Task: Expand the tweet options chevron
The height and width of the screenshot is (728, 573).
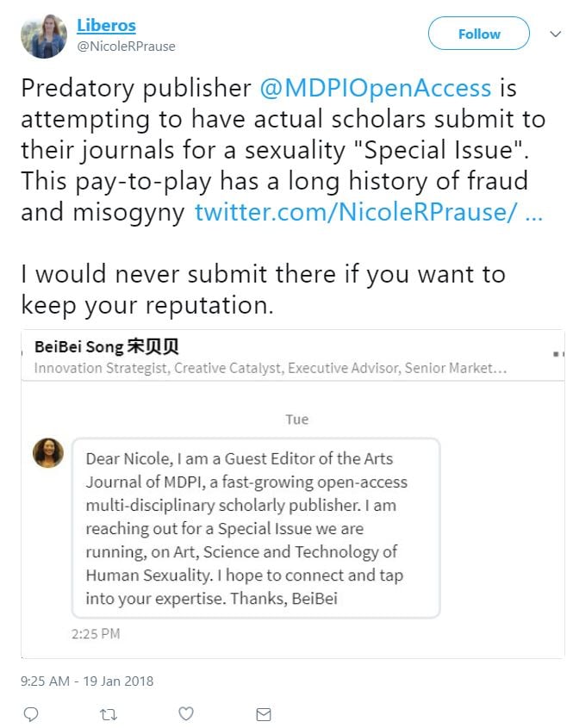Action: pyautogui.click(x=556, y=34)
